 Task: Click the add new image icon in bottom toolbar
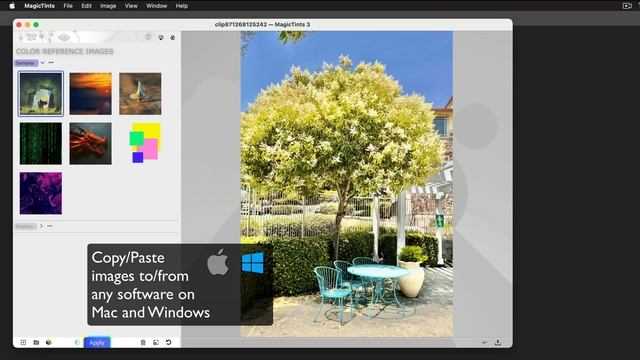coord(23,342)
